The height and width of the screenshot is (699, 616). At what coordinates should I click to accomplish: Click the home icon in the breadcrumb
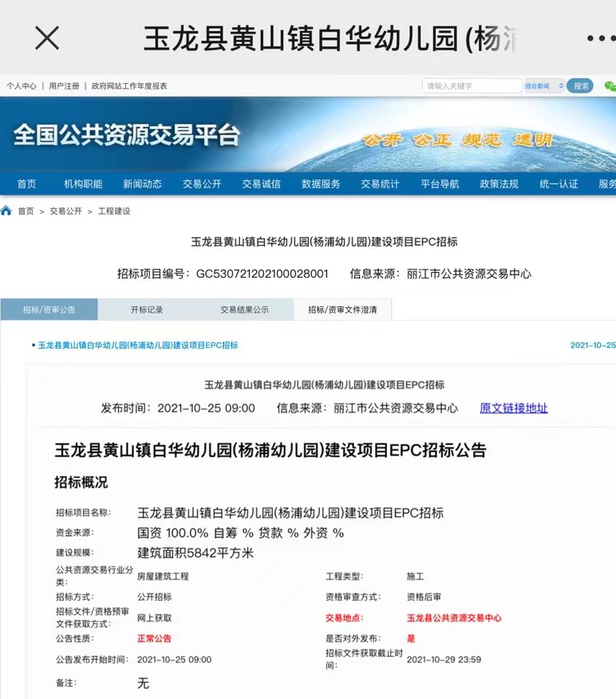tap(6, 211)
